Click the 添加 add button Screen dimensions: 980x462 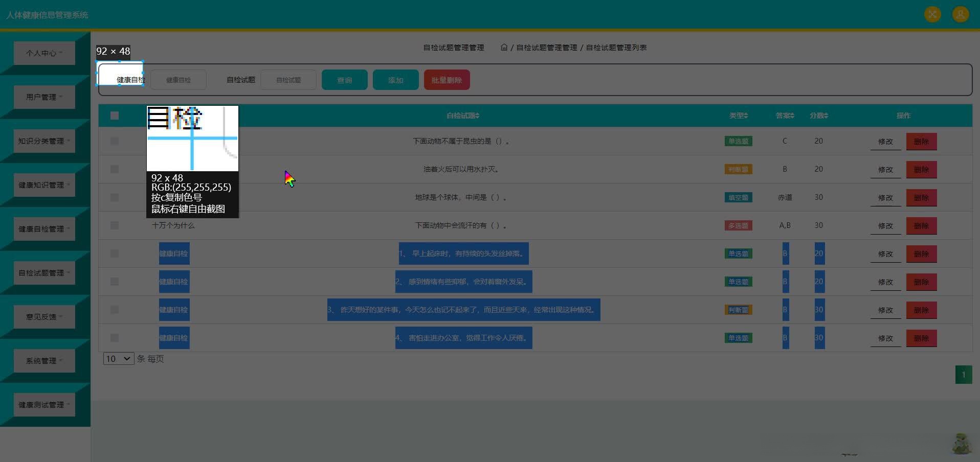(x=396, y=80)
